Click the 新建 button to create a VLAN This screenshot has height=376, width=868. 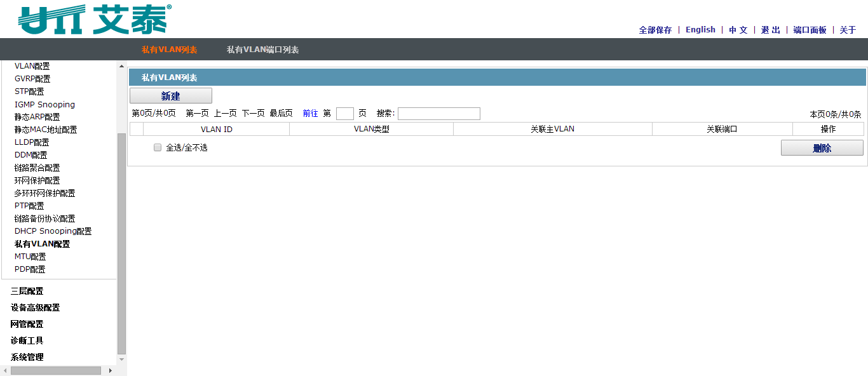coord(170,95)
